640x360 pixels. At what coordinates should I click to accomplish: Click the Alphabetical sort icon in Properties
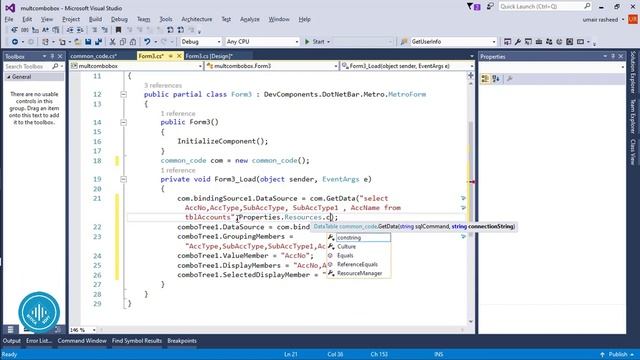(496, 79)
